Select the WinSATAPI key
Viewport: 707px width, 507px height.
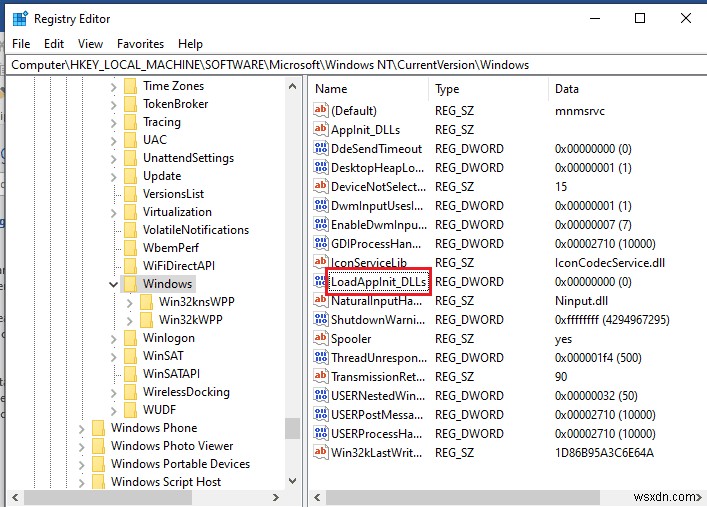[x=171, y=373]
